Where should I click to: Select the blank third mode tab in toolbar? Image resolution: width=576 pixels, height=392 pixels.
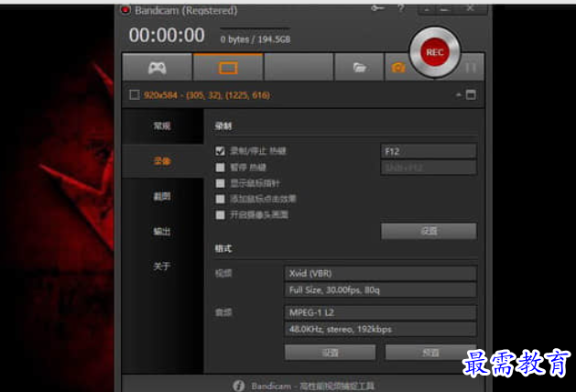coord(299,67)
